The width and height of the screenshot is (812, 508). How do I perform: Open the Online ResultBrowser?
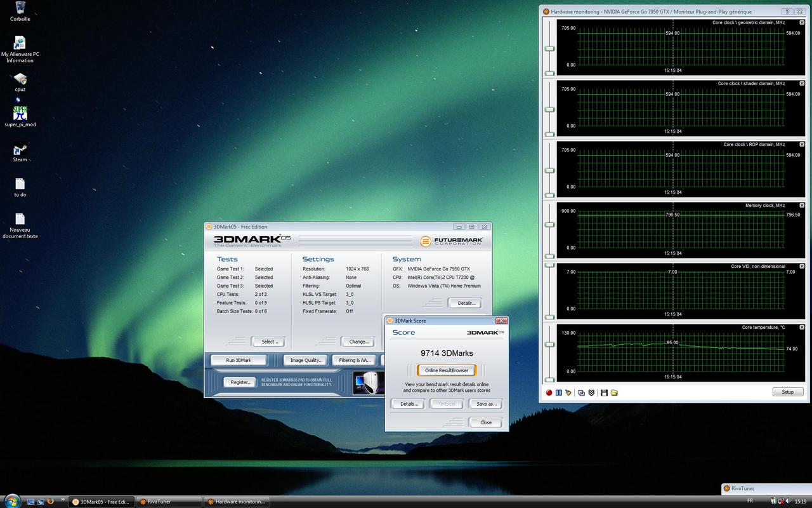447,370
